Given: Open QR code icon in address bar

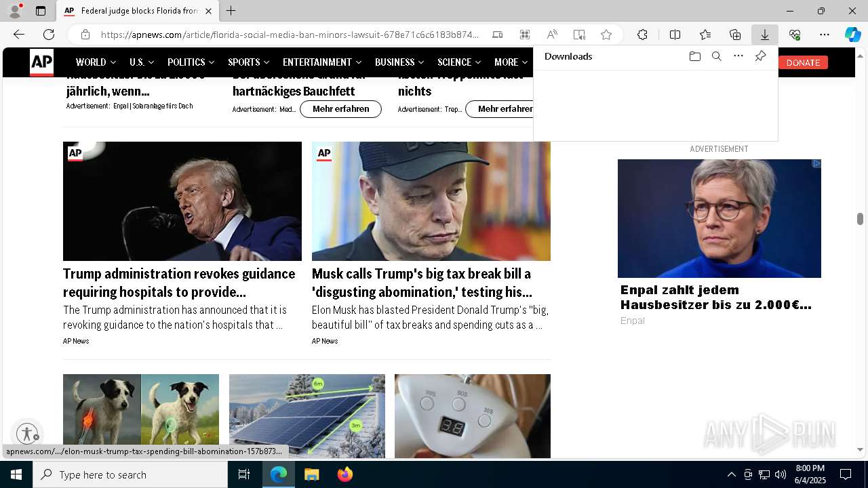Looking at the screenshot, I should [524, 35].
